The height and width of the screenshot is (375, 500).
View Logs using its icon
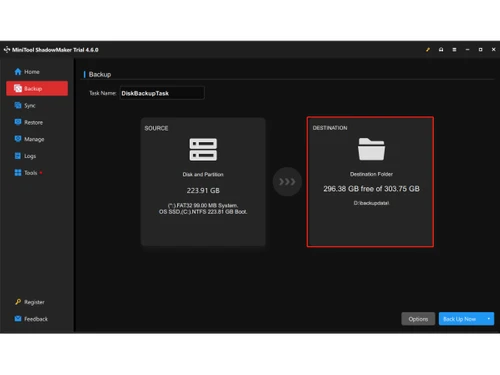18,156
